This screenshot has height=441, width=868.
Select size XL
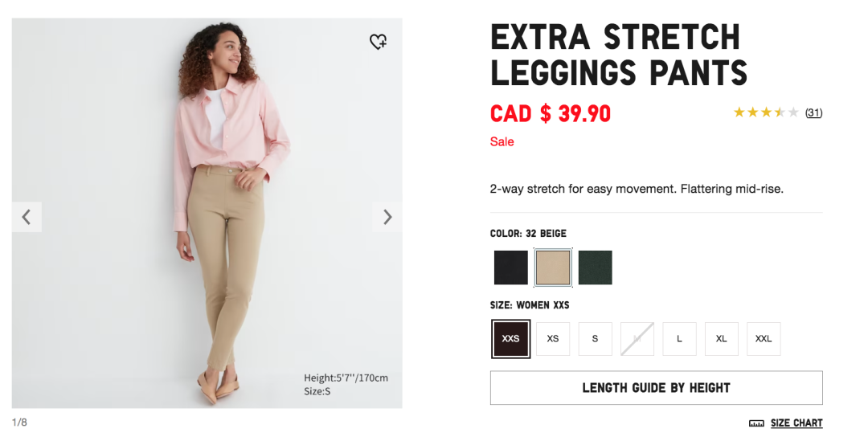pyautogui.click(x=722, y=339)
